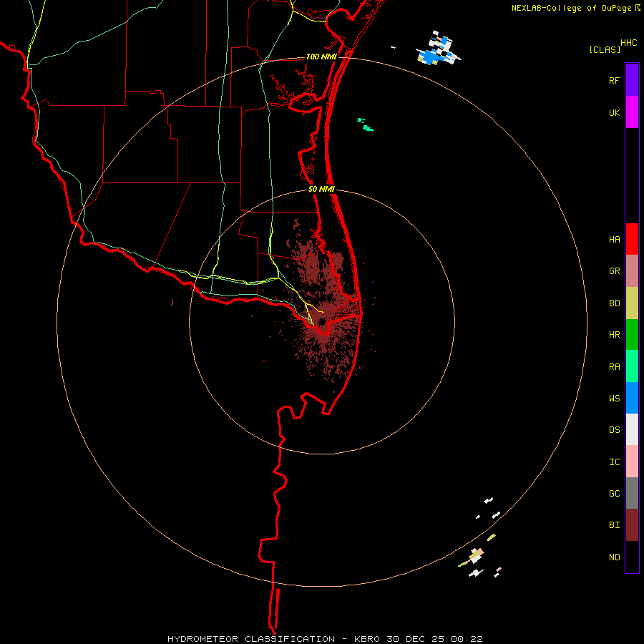The width and height of the screenshot is (644, 644).
Task: Click the 100 NMI range ring label
Action: 321,57
